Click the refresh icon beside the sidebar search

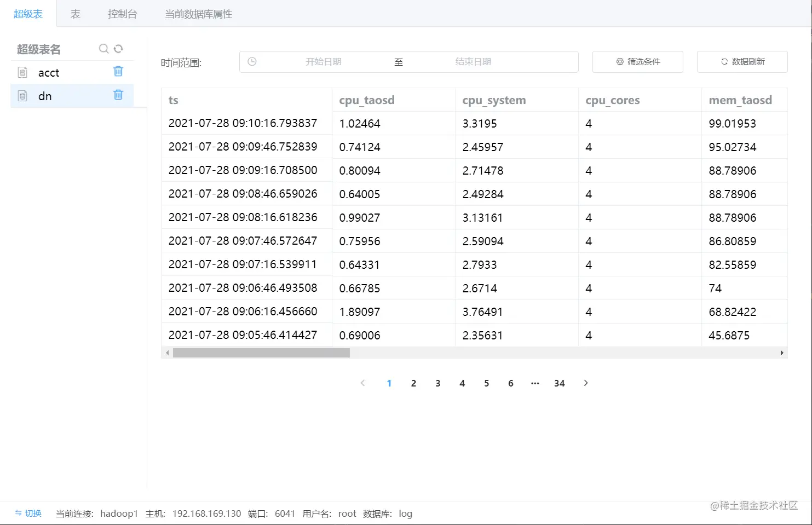click(118, 49)
